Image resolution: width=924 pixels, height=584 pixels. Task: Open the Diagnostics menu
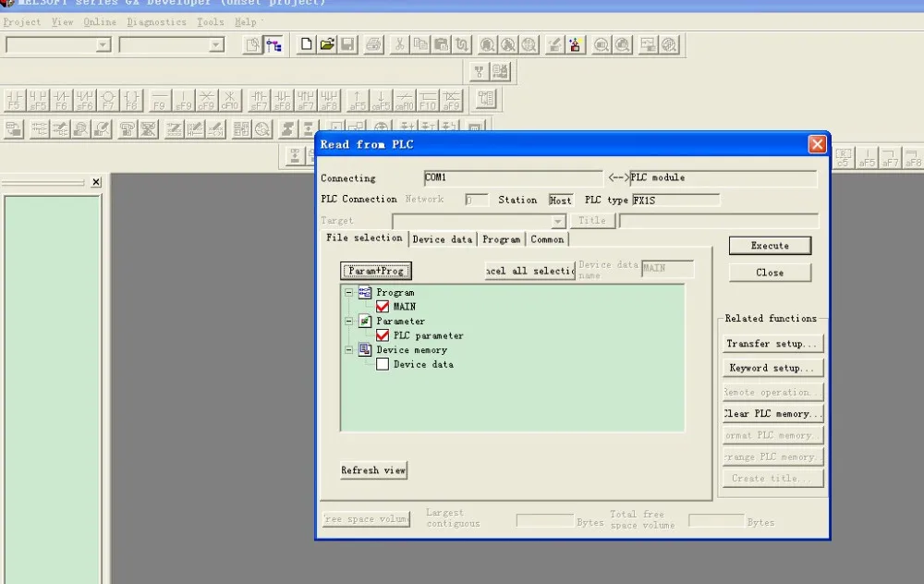pyautogui.click(x=156, y=22)
